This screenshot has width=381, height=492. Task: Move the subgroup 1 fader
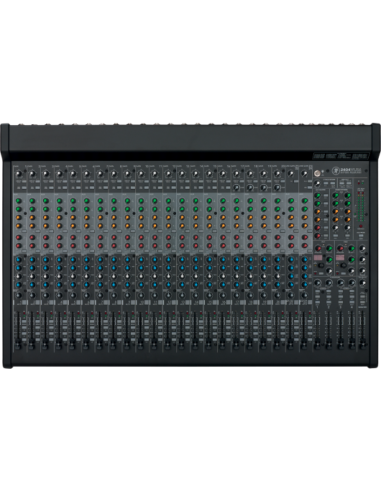click(x=317, y=344)
